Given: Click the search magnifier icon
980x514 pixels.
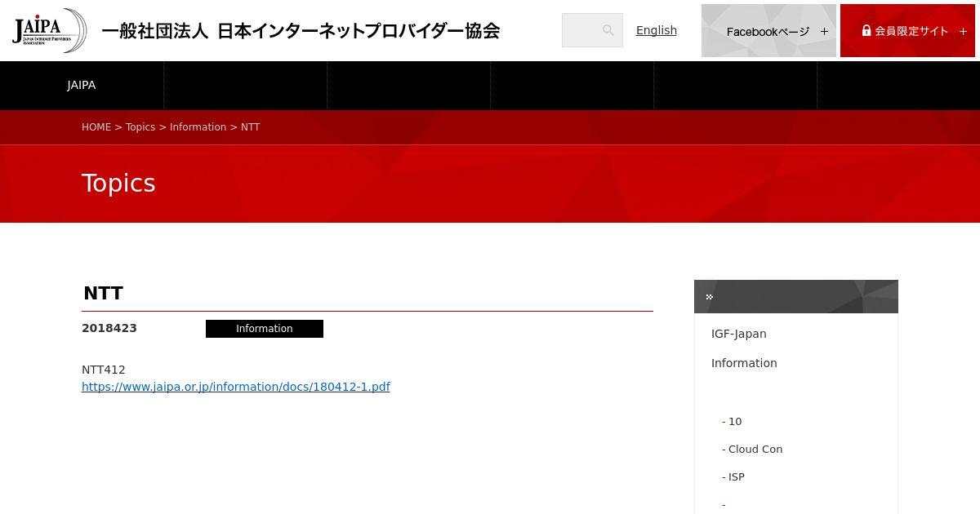Looking at the screenshot, I should pos(608,30).
